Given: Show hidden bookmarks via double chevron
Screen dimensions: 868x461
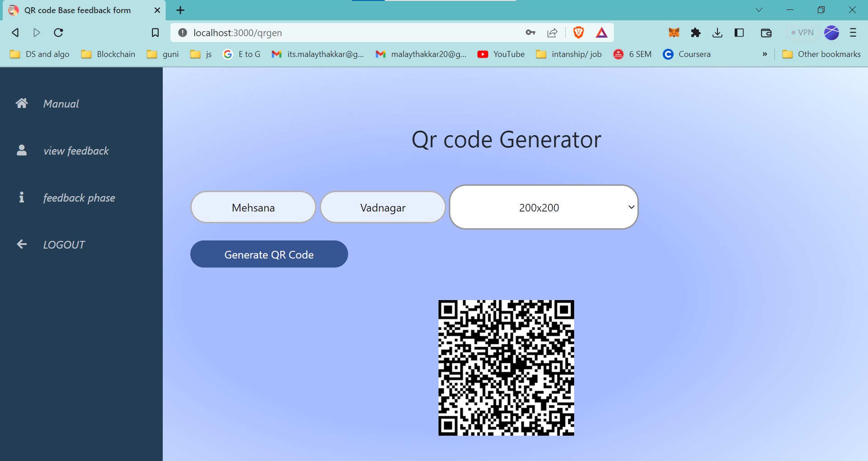Looking at the screenshot, I should (764, 54).
